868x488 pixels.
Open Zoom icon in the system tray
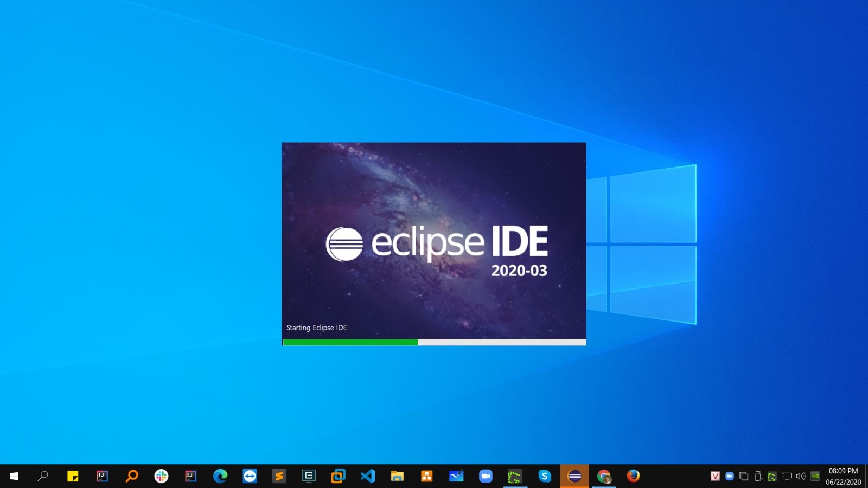point(730,476)
